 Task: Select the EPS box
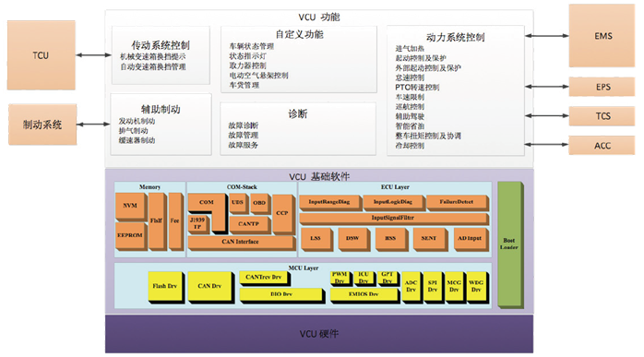(602, 87)
